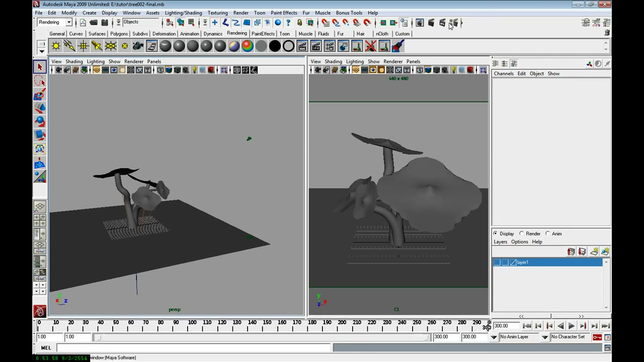
Task: Toggle use all lights bulb in persp panel
Action: coord(194,70)
